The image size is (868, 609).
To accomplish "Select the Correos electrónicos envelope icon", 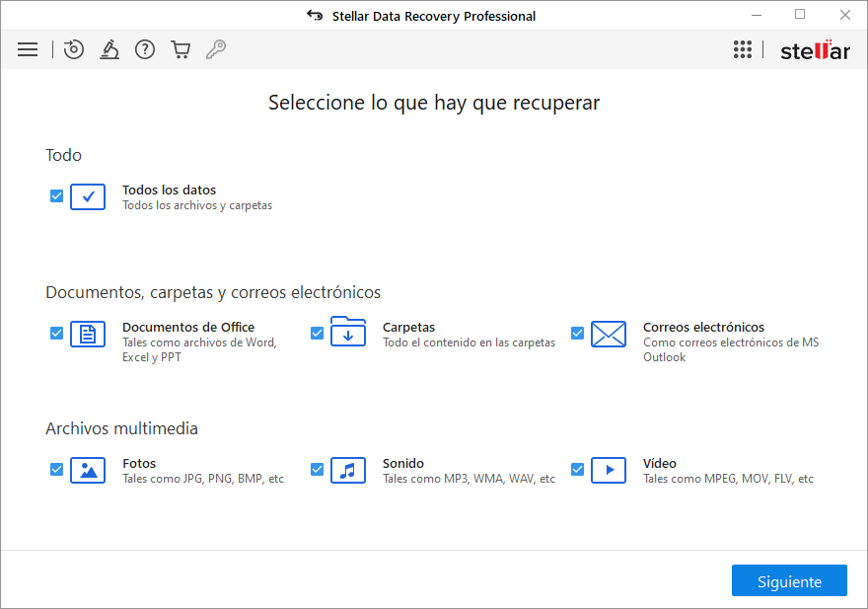I will [x=609, y=334].
